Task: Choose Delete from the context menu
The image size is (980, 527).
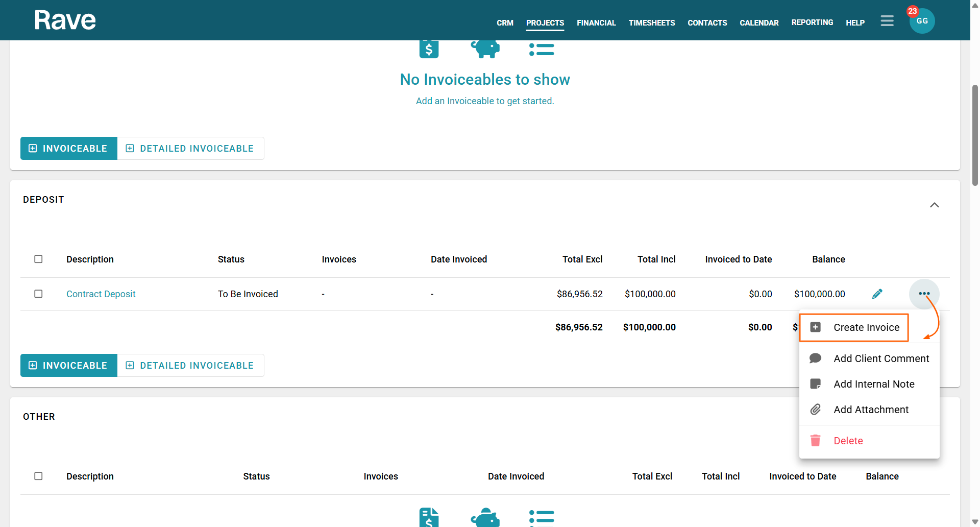Action: pos(869,441)
